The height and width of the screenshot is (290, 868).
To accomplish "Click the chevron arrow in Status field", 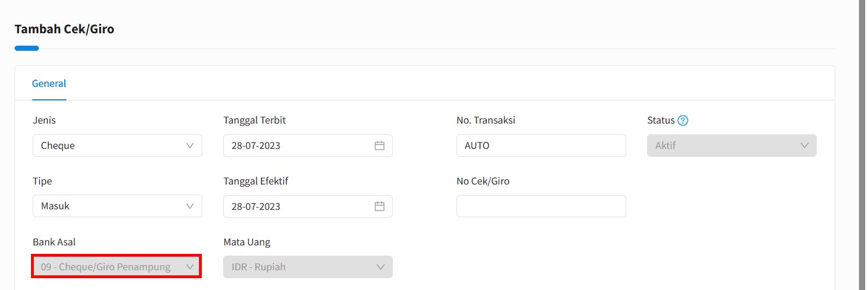I will point(804,146).
